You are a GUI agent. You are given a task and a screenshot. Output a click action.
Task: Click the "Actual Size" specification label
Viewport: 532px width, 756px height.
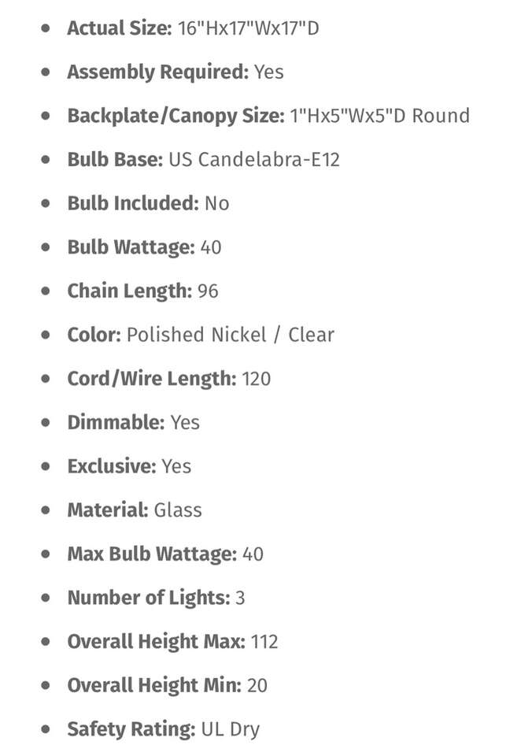[119, 28]
